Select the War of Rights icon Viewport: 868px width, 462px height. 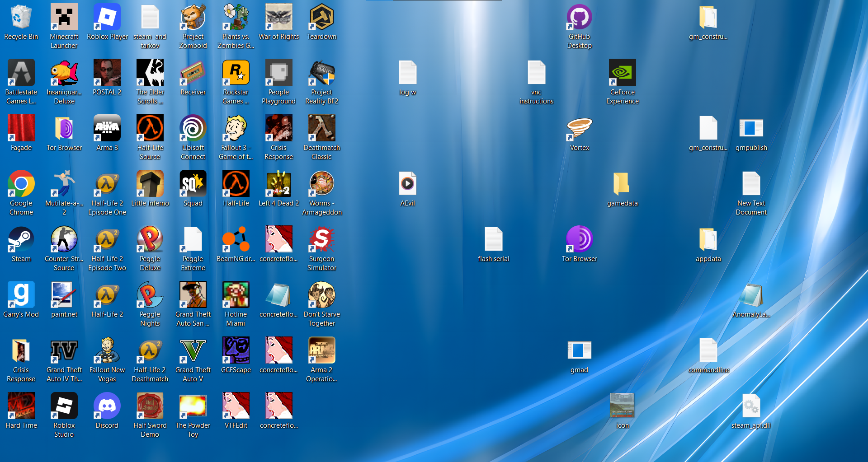tap(279, 17)
